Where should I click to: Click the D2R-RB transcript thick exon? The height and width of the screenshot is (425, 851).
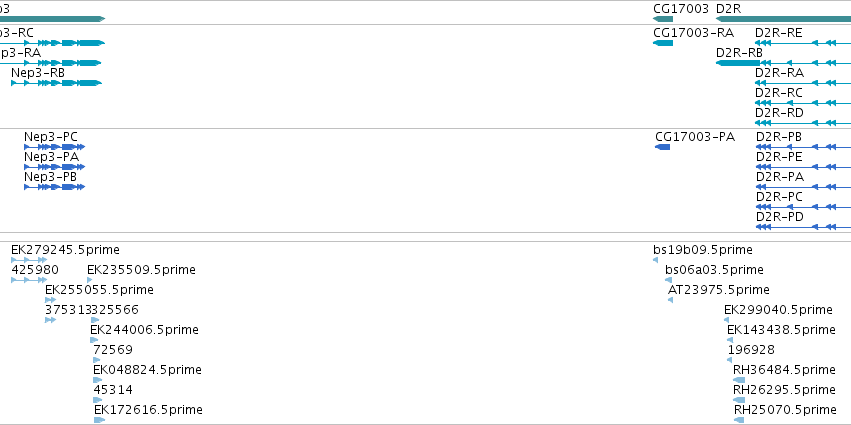point(738,63)
